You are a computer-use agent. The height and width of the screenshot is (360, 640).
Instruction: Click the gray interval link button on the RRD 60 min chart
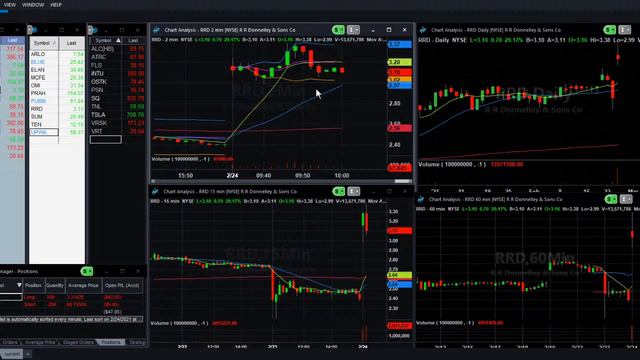(x=626, y=199)
